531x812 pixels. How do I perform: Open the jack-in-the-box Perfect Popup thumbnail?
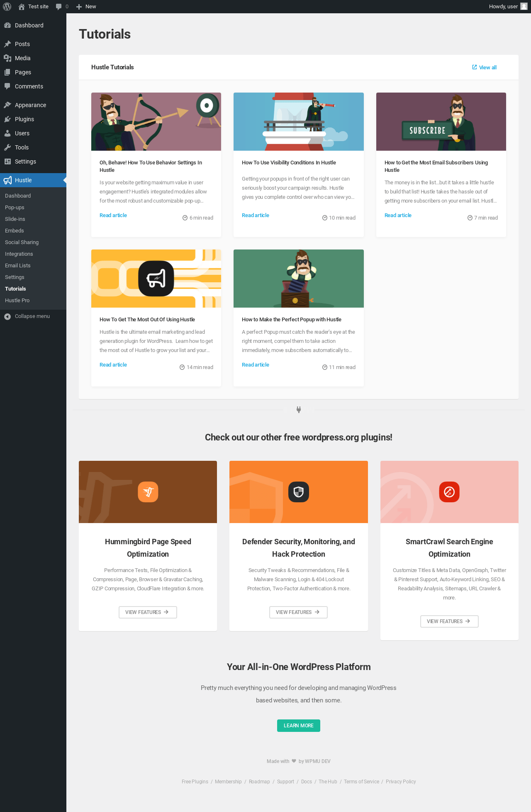pos(299,279)
